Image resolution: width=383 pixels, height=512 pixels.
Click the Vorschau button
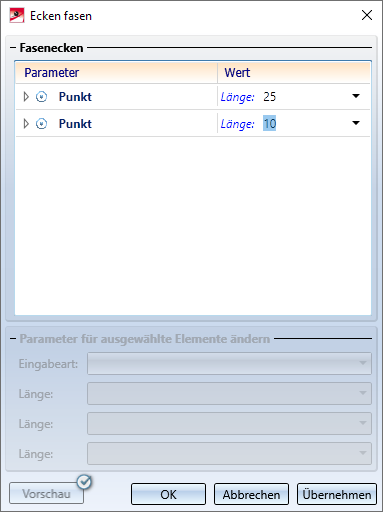point(46,493)
